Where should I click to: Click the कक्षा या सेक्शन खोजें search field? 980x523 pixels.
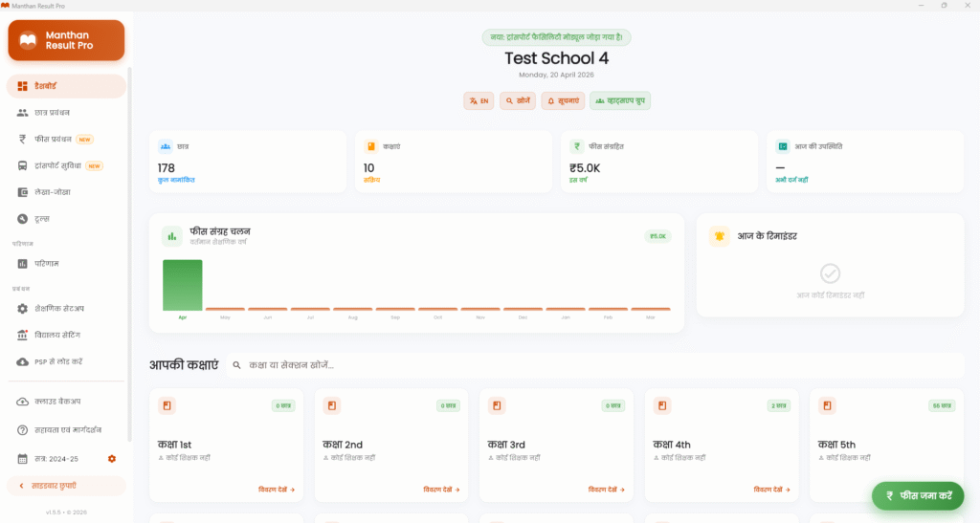coord(383,365)
